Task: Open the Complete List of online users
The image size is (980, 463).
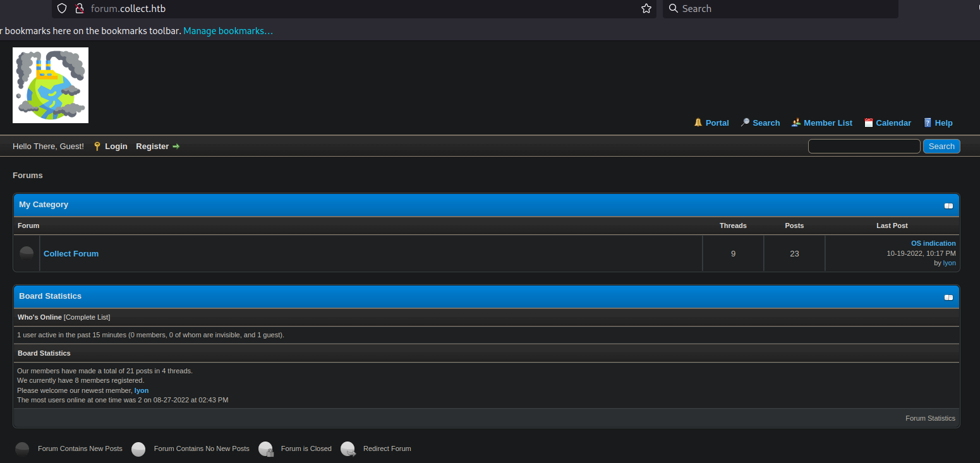Action: point(87,317)
